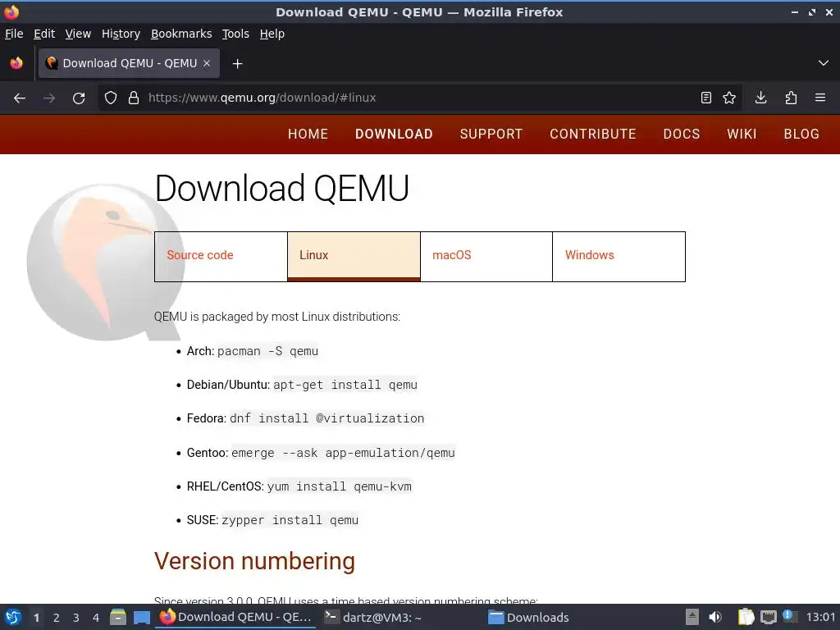Switch to virtual desktop 4
Viewport: 840px width, 630px height.
[x=96, y=618]
